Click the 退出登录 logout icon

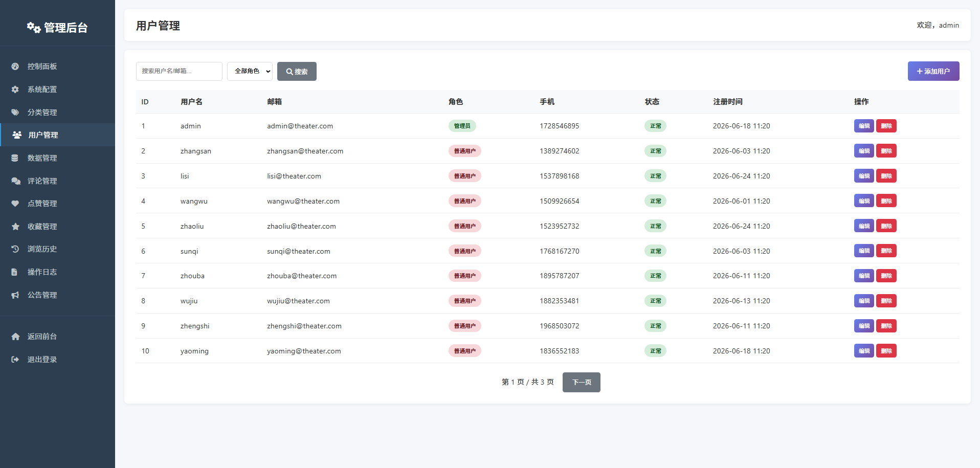15,360
